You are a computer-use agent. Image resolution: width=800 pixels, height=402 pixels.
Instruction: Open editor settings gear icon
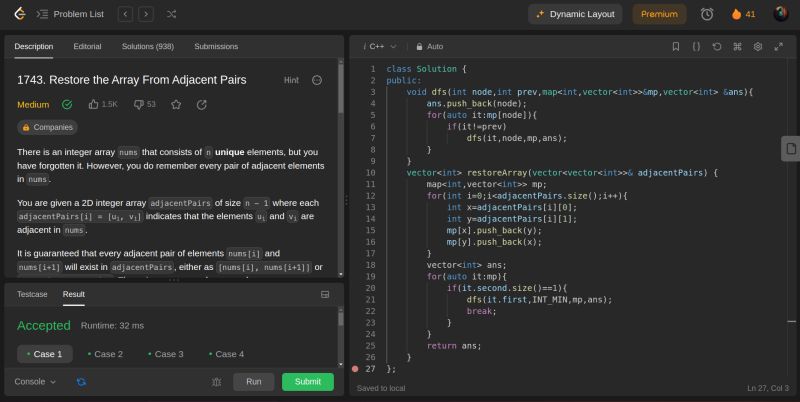coord(758,46)
